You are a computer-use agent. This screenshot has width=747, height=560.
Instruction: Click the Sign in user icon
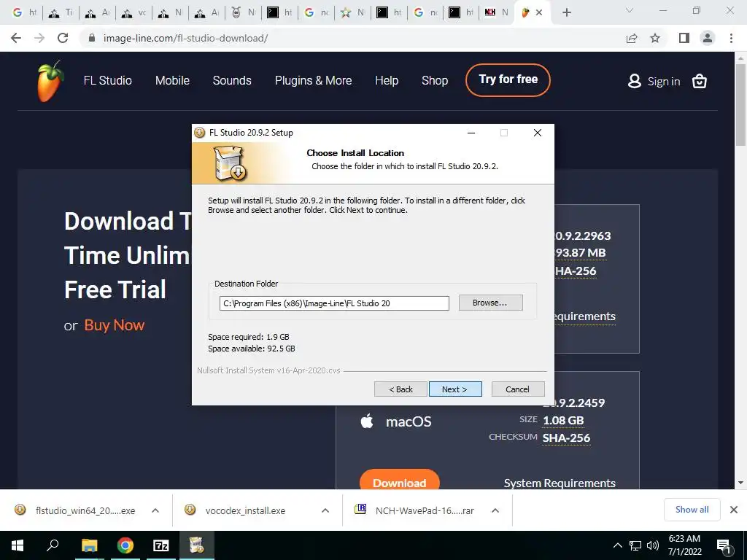coord(634,81)
